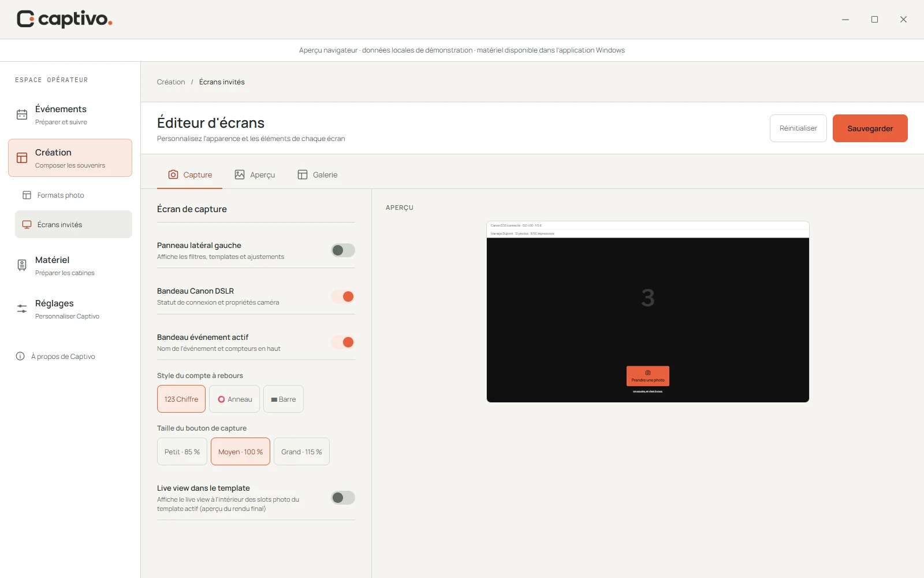Open Réglages in the sidebar
The height and width of the screenshot is (578, 924).
pyautogui.click(x=70, y=309)
